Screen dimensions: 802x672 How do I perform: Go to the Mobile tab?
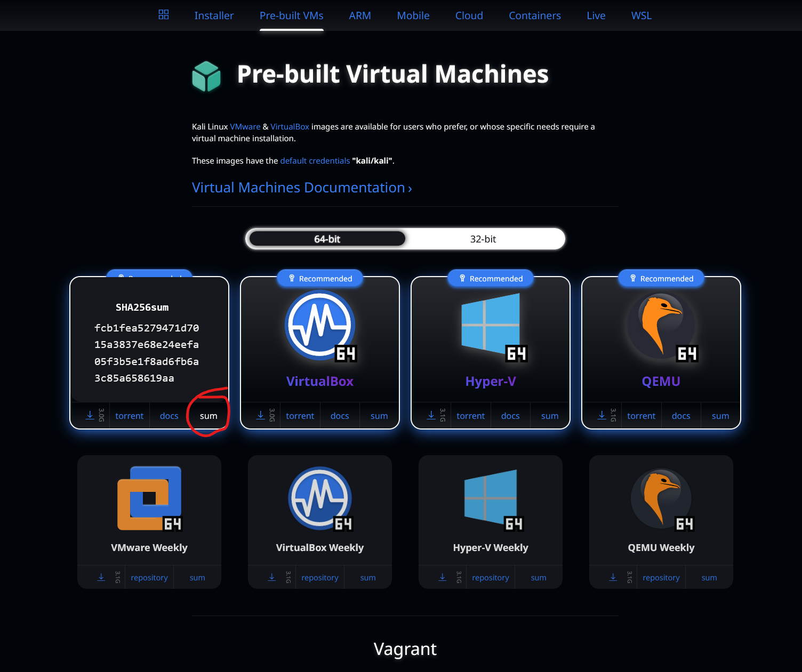point(413,15)
